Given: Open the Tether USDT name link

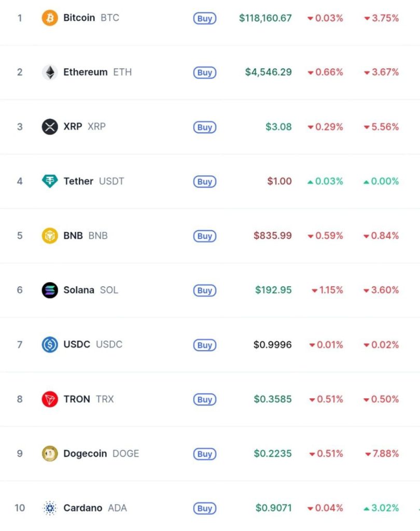Looking at the screenshot, I should click(94, 181).
